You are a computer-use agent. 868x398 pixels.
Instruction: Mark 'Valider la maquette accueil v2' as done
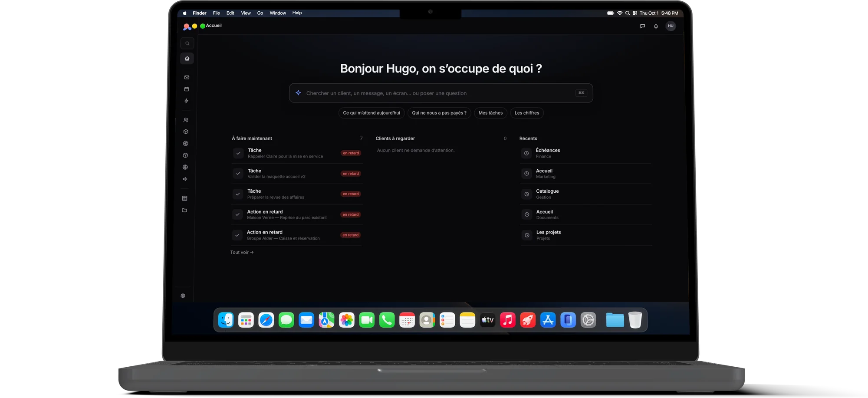pyautogui.click(x=238, y=174)
